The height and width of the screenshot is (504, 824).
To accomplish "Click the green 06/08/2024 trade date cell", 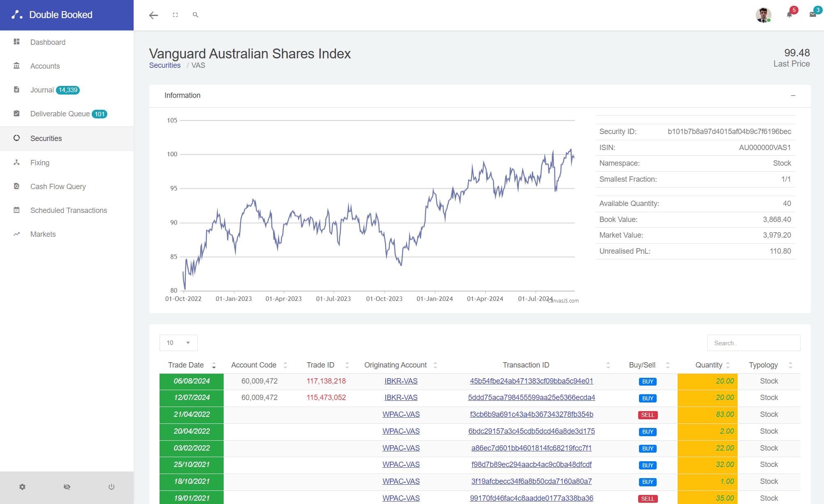I will click(x=192, y=381).
